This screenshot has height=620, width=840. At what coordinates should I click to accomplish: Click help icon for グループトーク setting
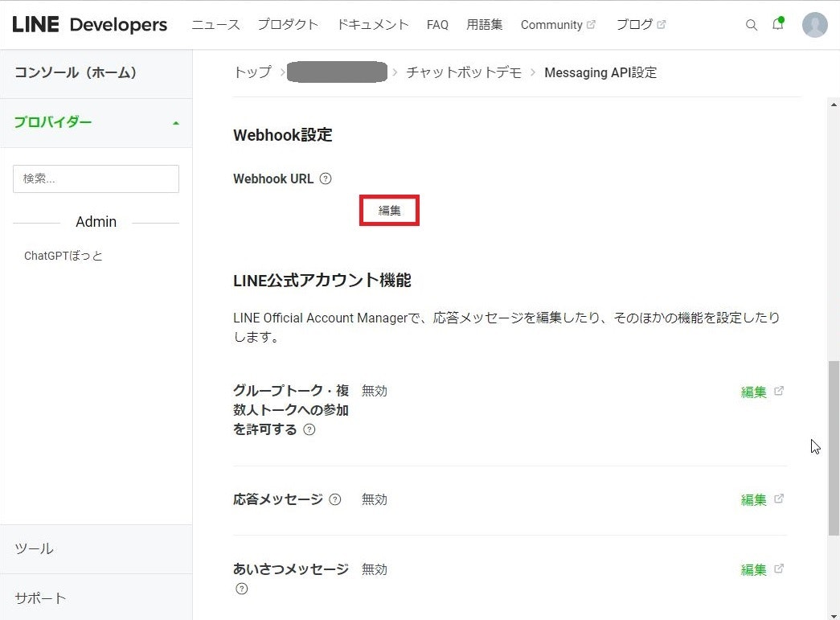point(309,429)
